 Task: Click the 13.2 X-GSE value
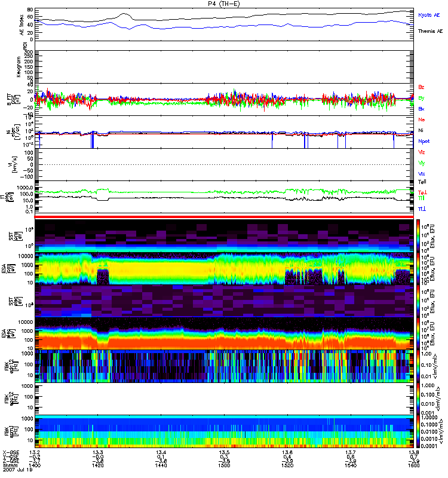[x=35, y=452]
